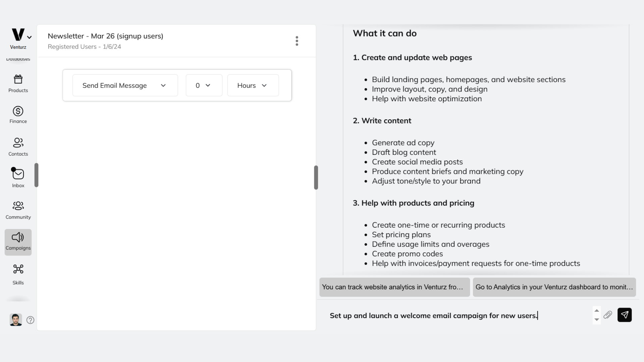Attach a file using the paperclip icon
The width and height of the screenshot is (644, 362).
pyautogui.click(x=608, y=315)
